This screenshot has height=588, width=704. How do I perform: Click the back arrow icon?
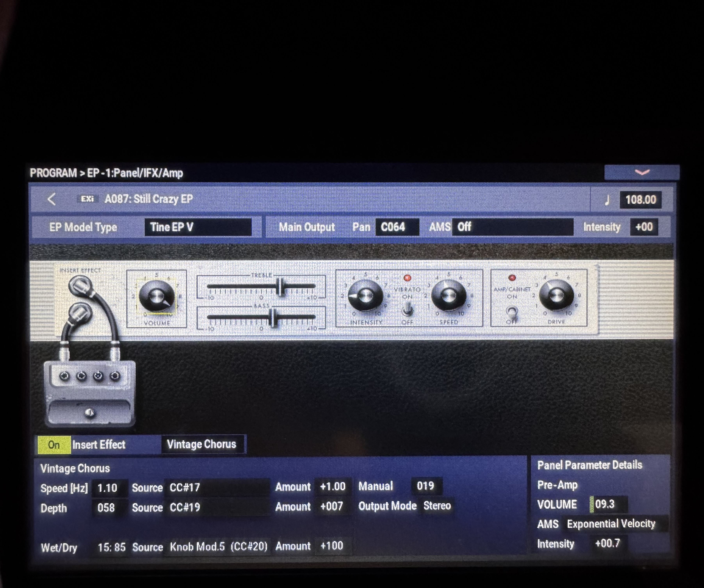51,199
